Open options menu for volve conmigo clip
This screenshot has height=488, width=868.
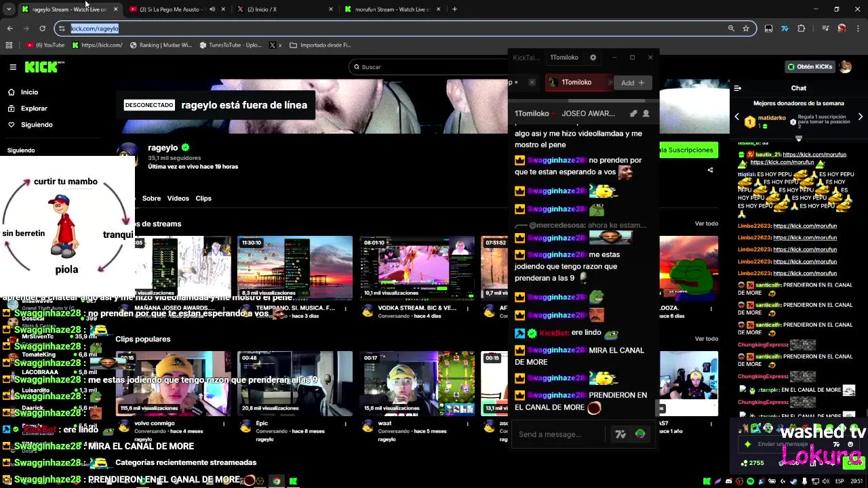coord(223,424)
